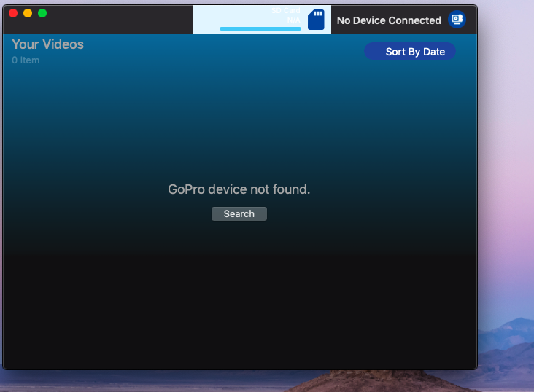534x392 pixels.
Task: Click the 'No Device Connected' status text
Action: point(389,20)
